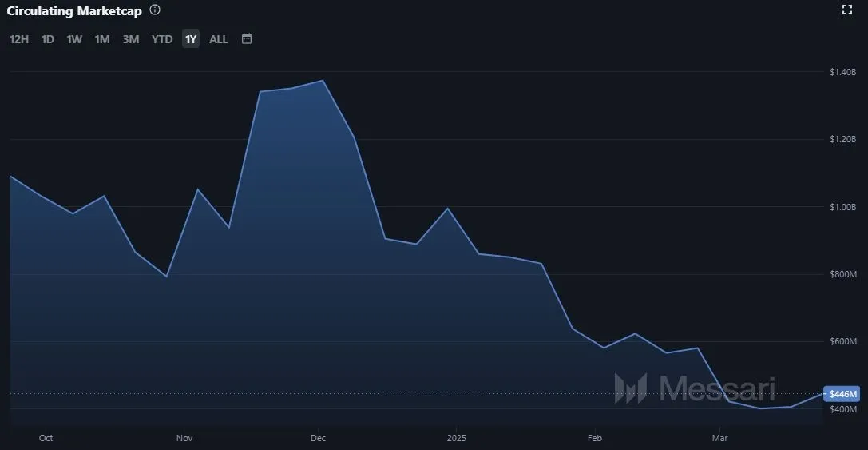Click the 2025 marker on the time axis
Image resolution: width=868 pixels, height=450 pixels.
(x=457, y=438)
